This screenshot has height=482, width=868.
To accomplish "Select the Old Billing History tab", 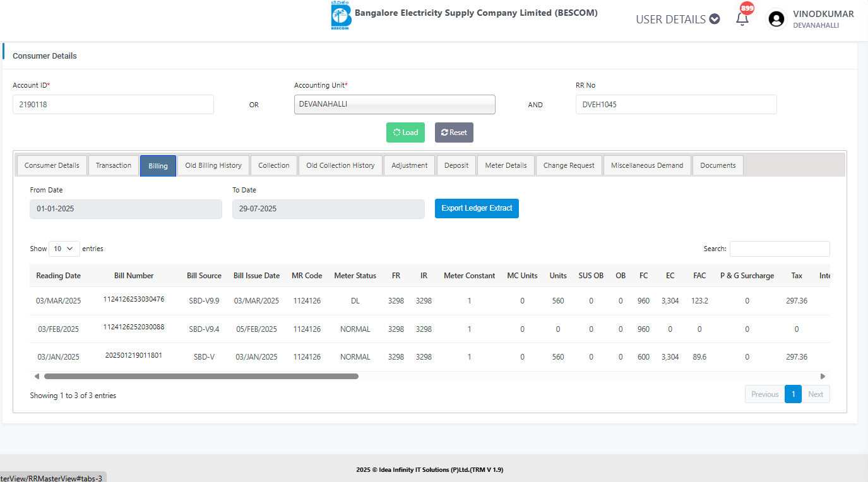I will [213, 165].
